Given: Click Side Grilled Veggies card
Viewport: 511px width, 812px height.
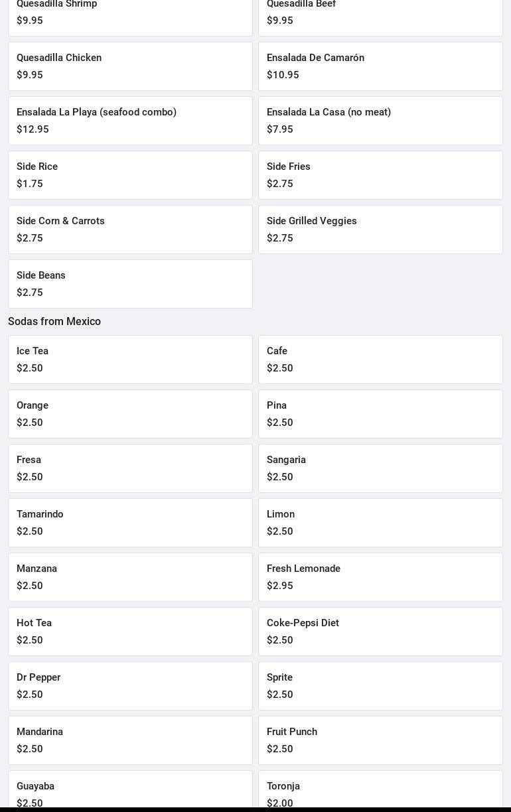Looking at the screenshot, I should [380, 230].
